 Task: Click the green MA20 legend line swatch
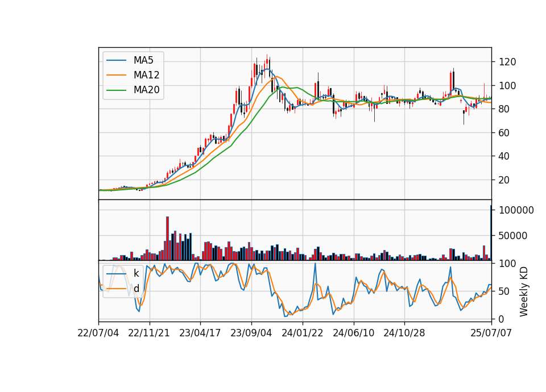(116, 90)
